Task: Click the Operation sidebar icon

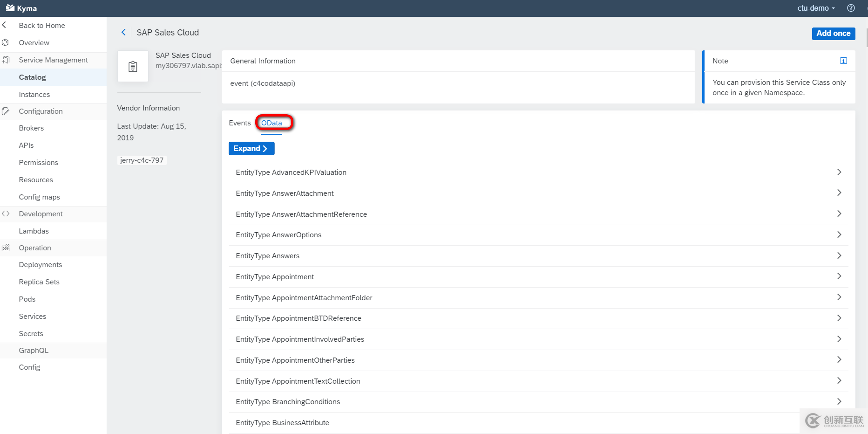Action: click(x=6, y=248)
